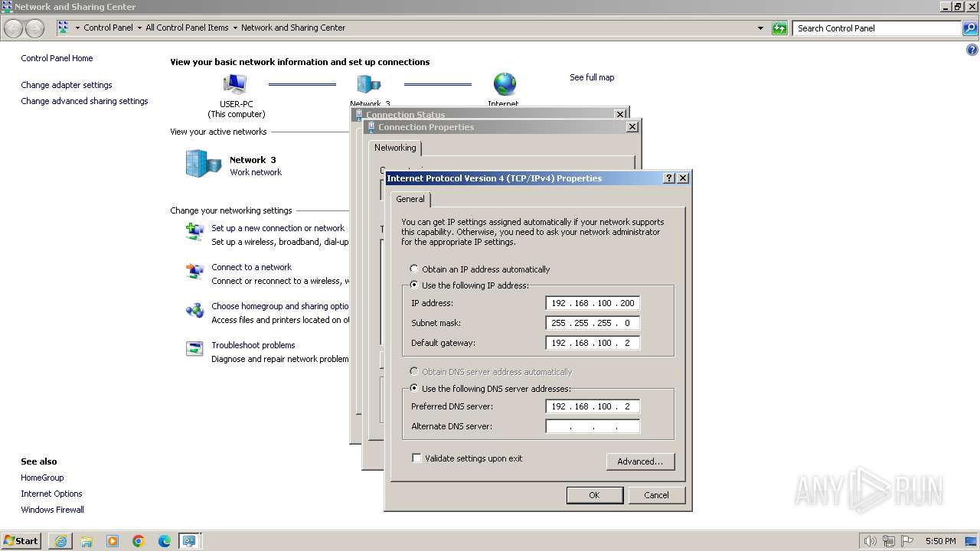Click the Troubleshoot problems icon
This screenshot has height=551, width=980.
(195, 349)
